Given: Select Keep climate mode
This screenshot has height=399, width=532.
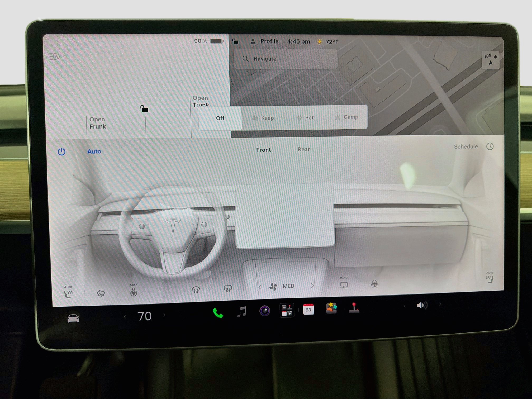Looking at the screenshot, I should click(x=263, y=118).
